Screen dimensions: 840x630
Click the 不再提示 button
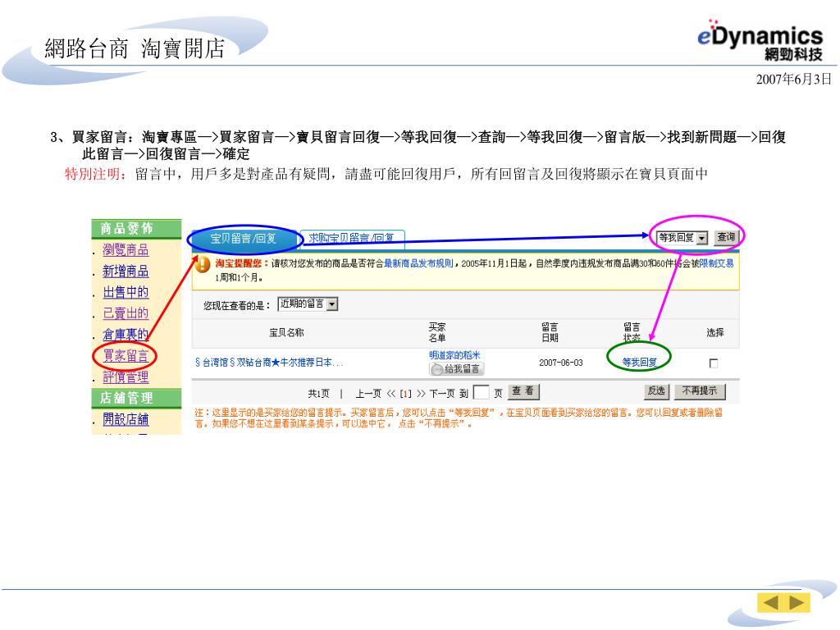(700, 391)
